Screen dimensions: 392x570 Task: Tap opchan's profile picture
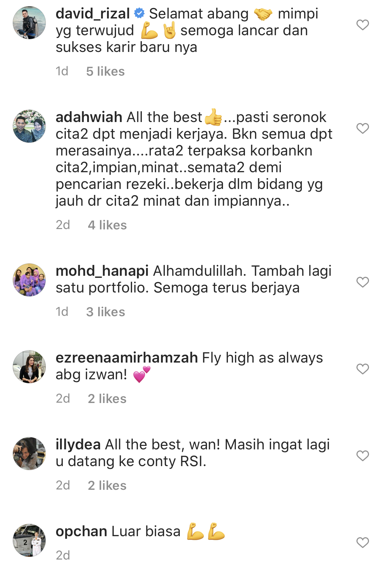click(x=29, y=540)
